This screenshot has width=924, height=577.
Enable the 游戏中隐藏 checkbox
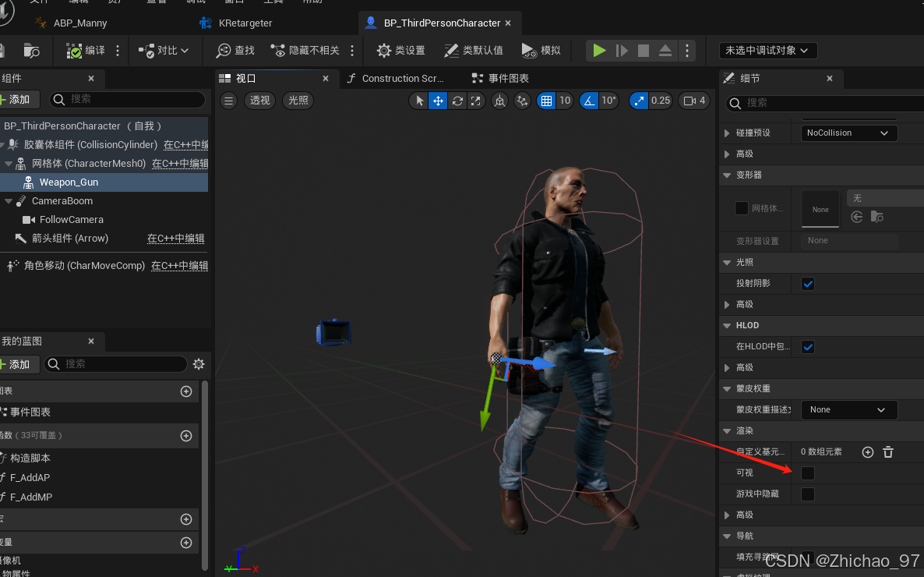tap(808, 494)
